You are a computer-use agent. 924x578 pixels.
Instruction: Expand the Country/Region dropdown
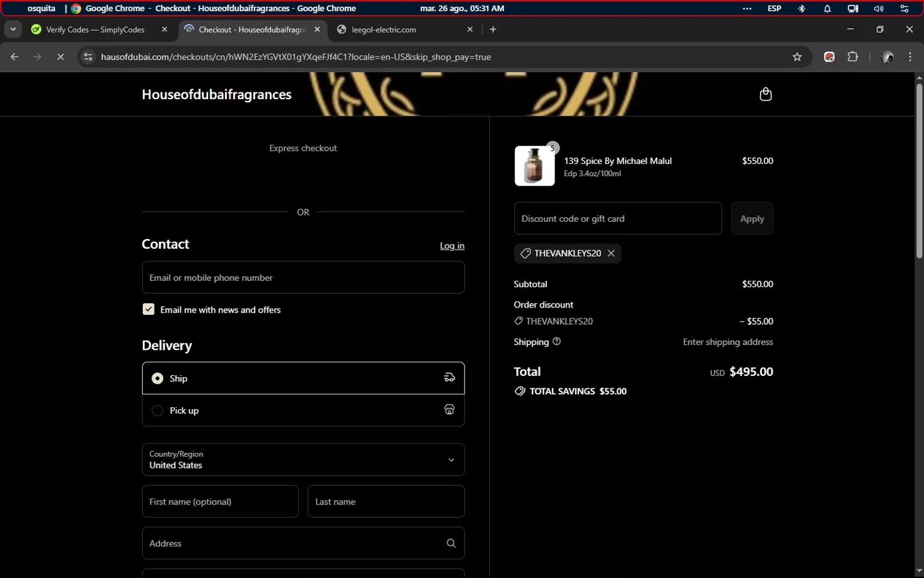click(303, 460)
